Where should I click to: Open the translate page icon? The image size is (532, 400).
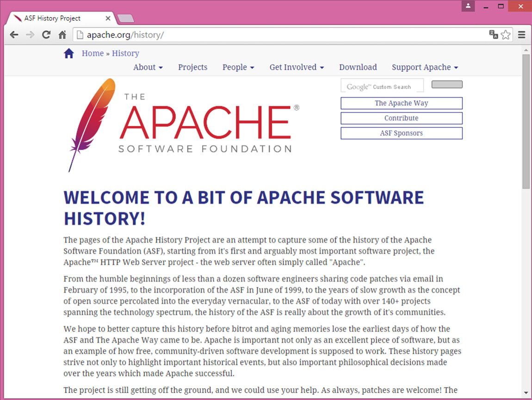point(494,35)
